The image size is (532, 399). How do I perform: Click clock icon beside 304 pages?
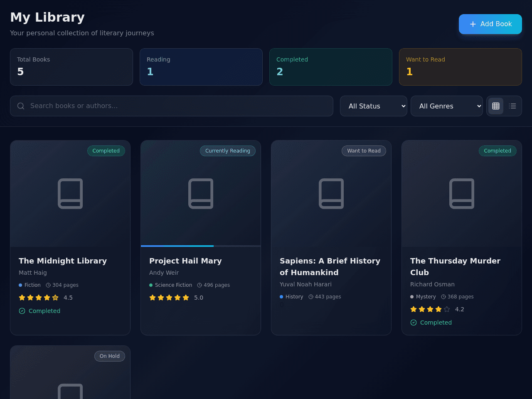[x=48, y=285]
